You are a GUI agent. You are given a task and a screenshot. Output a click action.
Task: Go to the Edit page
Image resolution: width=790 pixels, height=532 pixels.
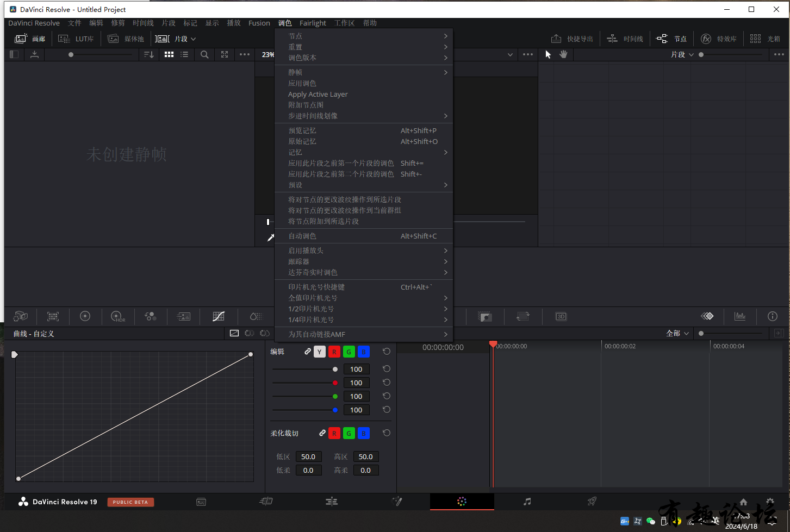[x=332, y=502]
